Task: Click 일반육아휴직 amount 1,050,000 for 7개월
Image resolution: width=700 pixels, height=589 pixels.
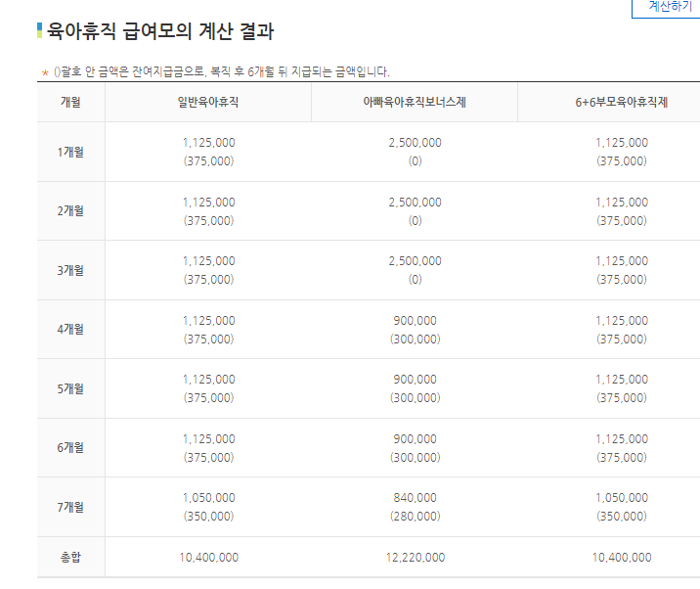Action: pyautogui.click(x=208, y=497)
